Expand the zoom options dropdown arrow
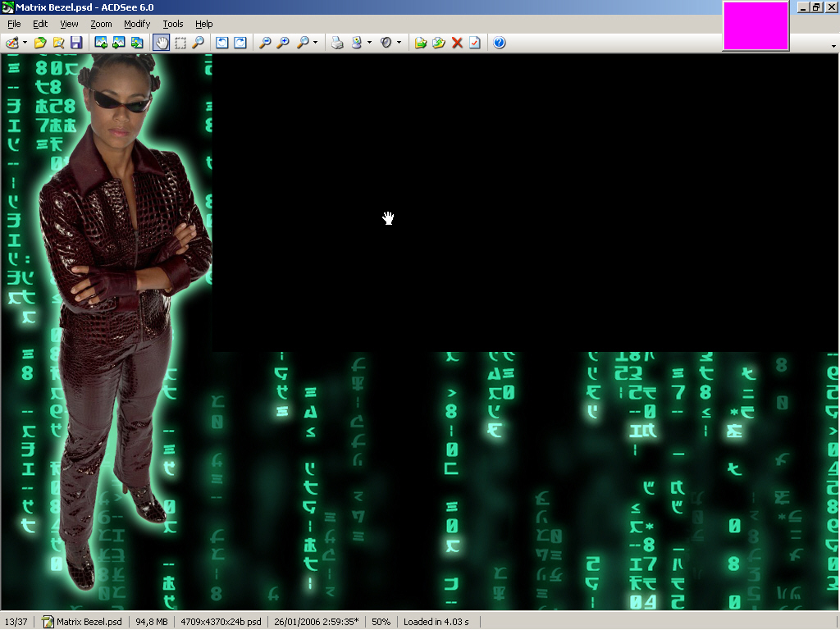Image resolution: width=840 pixels, height=630 pixels. (x=316, y=43)
